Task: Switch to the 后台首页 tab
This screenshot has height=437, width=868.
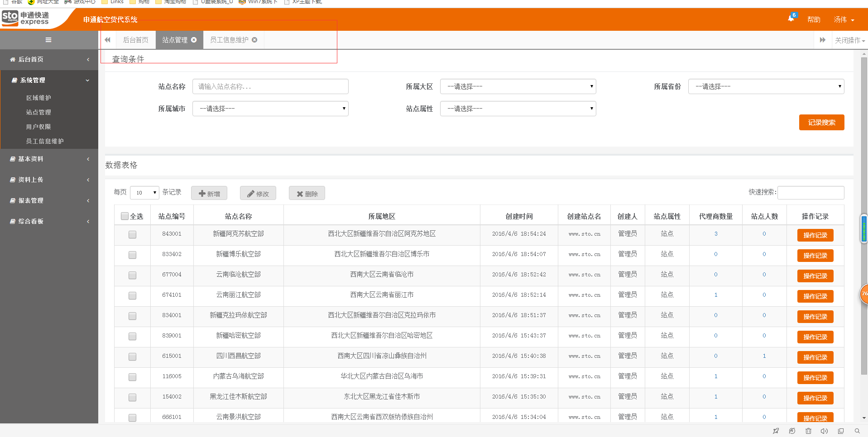Action: tap(135, 40)
